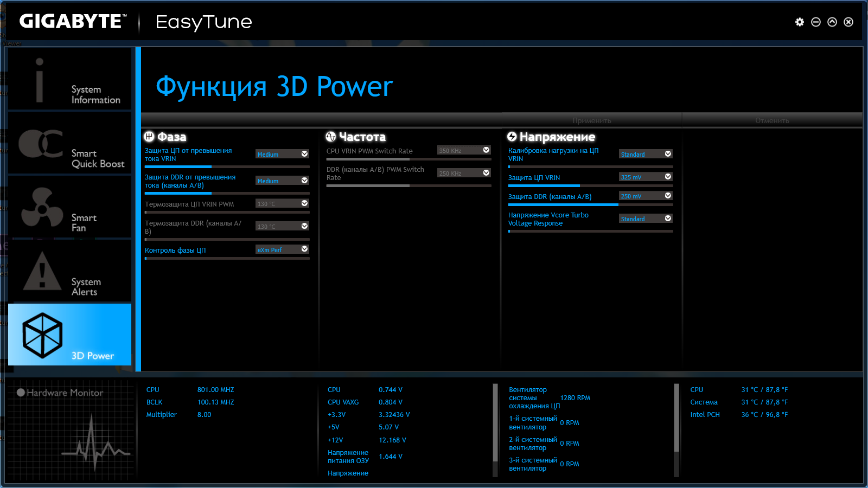The image size is (868, 488).
Task: Click the Intel PCH temperature reading
Action: (765, 415)
